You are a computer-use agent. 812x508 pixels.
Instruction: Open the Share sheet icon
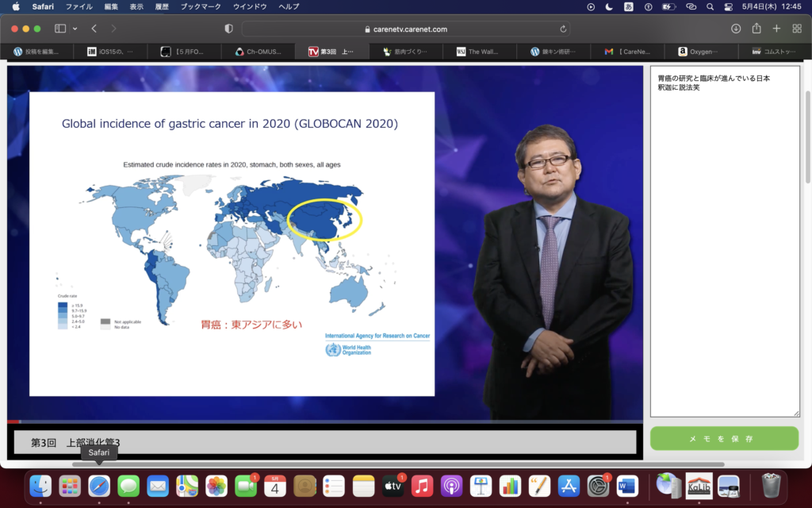click(x=756, y=29)
